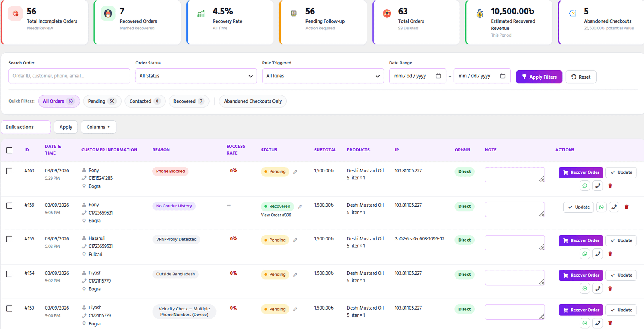
Task: Select the checkbox for order #159
Action: (x=10, y=205)
